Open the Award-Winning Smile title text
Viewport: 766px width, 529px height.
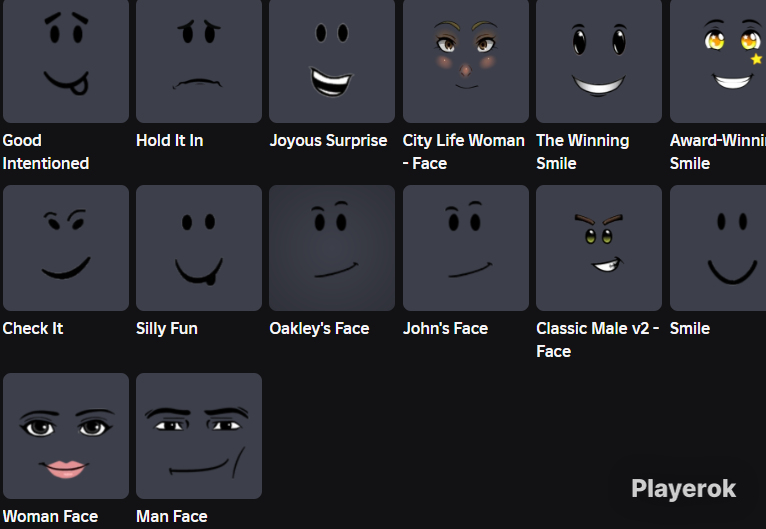click(x=718, y=152)
